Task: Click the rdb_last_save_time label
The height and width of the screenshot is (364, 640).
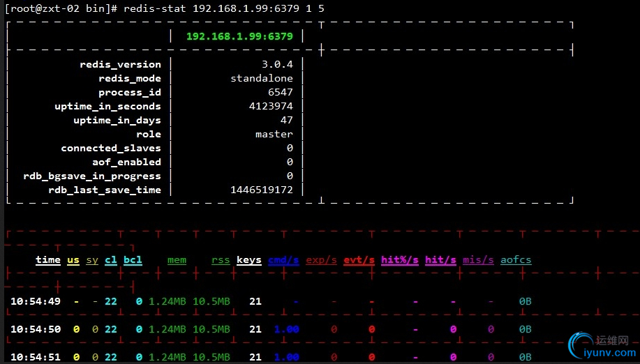Action: [105, 190]
